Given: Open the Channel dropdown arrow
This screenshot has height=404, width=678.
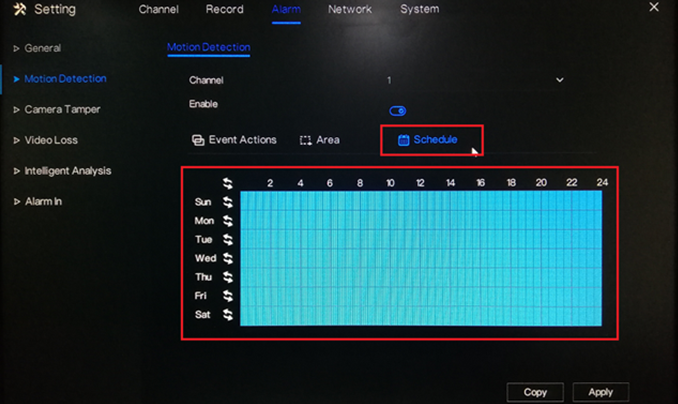Looking at the screenshot, I should point(560,80).
